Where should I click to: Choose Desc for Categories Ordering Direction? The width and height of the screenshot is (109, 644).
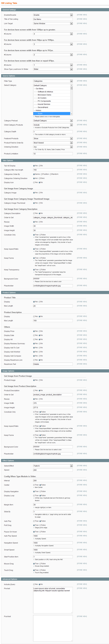tap(40, 179)
